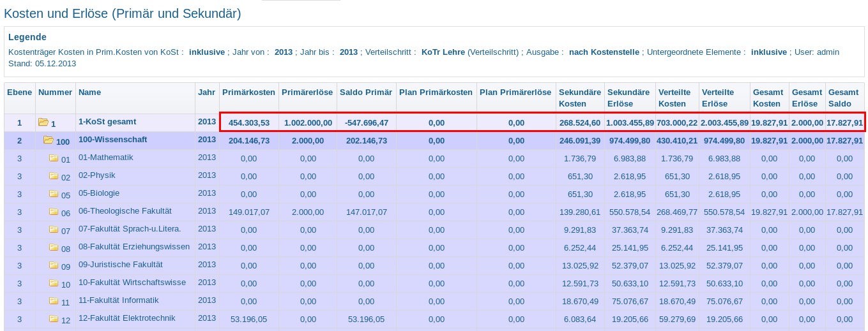Click the Gesamt Saldo column header
Viewport: 868px width, 331px height.
click(844, 98)
